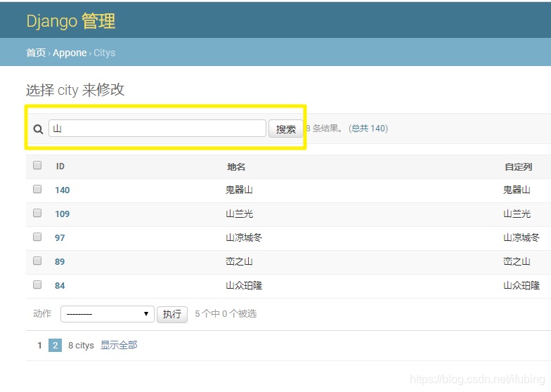Image resolution: width=551 pixels, height=392 pixels.
Task: Click 鬼器山 in the 地名 column
Action: pyautogui.click(x=239, y=190)
